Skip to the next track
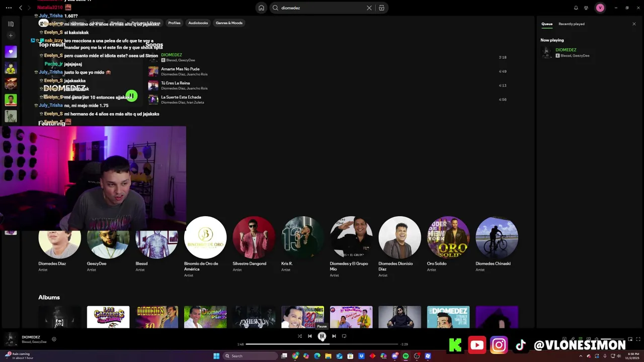 pyautogui.click(x=334, y=336)
